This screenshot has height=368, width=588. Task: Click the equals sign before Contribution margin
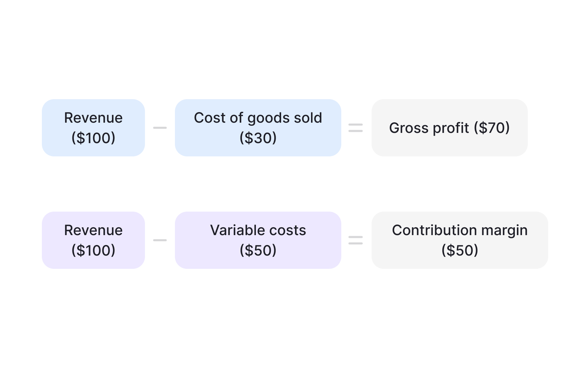(x=356, y=240)
